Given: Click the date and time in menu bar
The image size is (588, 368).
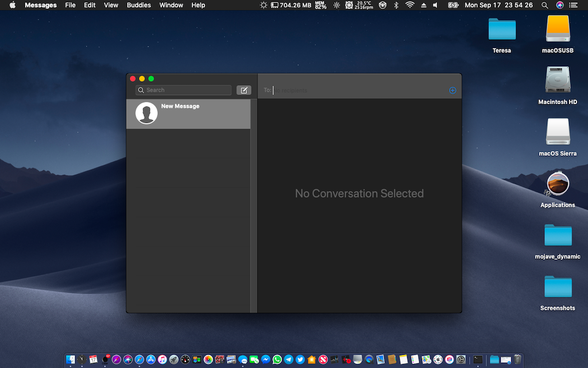Looking at the screenshot, I should click(x=498, y=5).
